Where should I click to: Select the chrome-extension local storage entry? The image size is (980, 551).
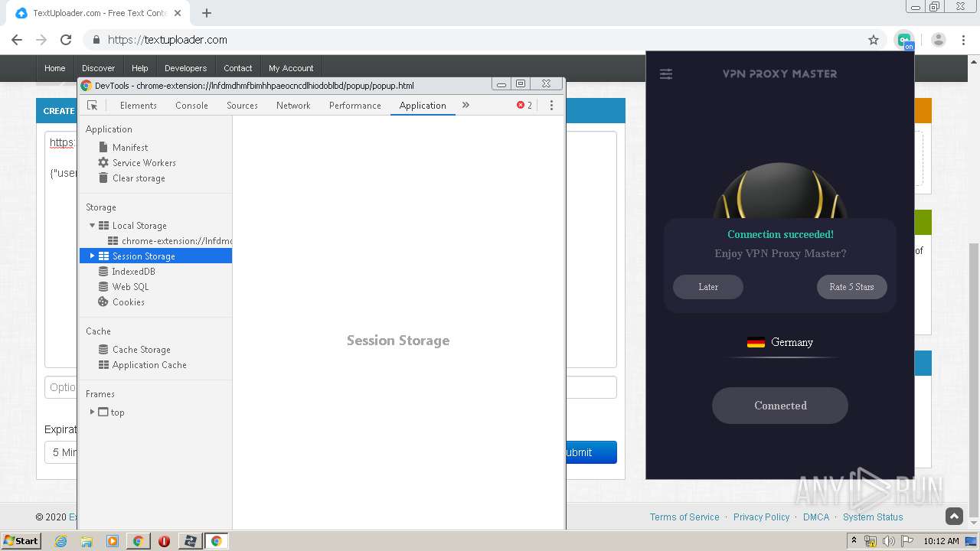click(176, 241)
